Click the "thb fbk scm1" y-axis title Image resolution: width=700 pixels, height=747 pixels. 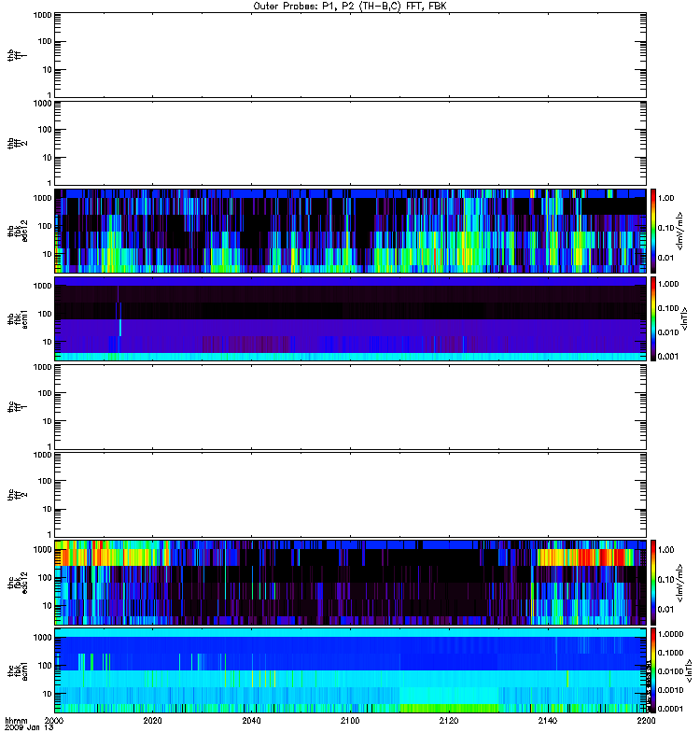tap(17, 318)
